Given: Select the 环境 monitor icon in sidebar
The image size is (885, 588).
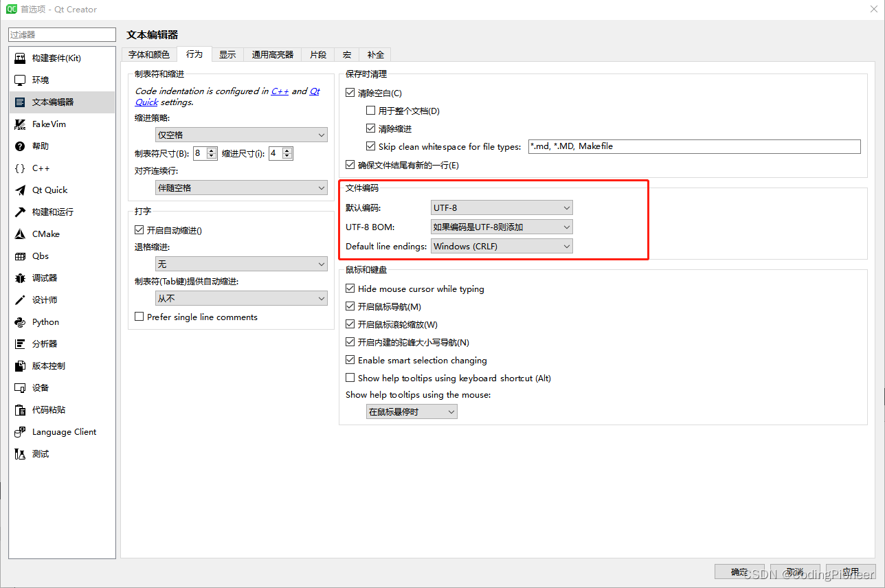Looking at the screenshot, I should pyautogui.click(x=20, y=80).
